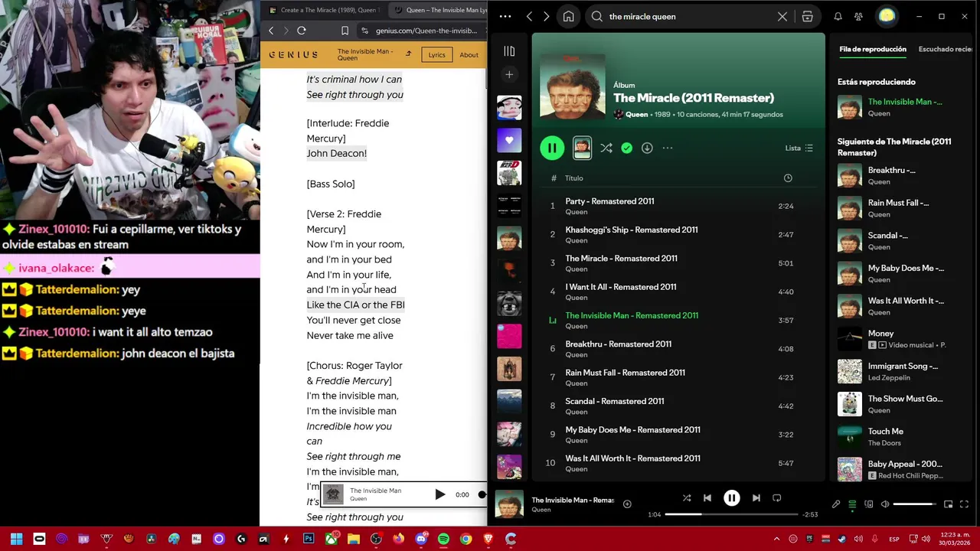Mute Spotify volume speaker icon
980x551 pixels.
tap(885, 504)
